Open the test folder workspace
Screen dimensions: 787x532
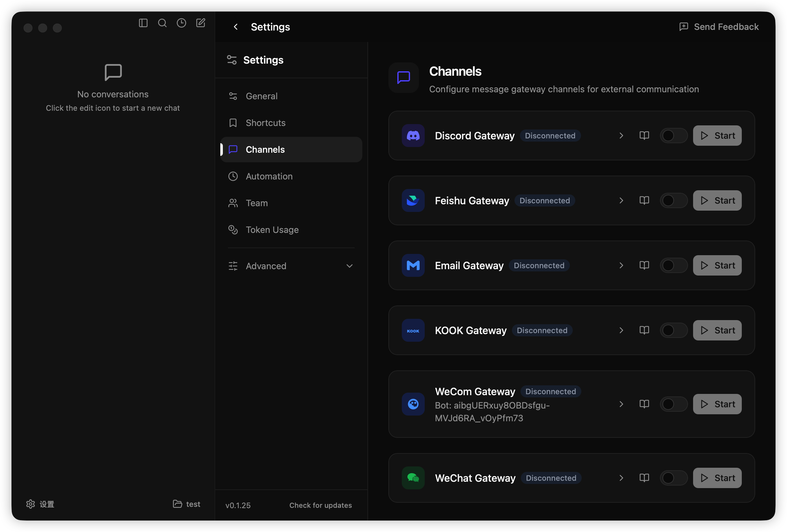(x=187, y=504)
